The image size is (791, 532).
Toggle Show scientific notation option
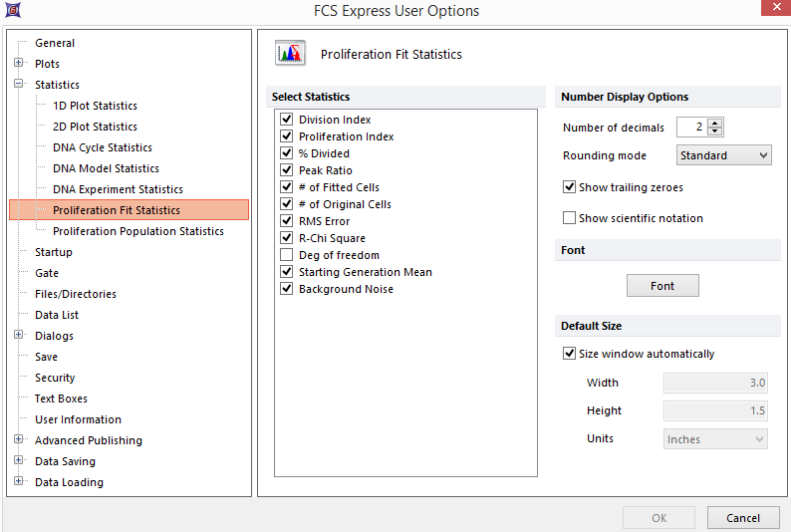[x=570, y=218]
